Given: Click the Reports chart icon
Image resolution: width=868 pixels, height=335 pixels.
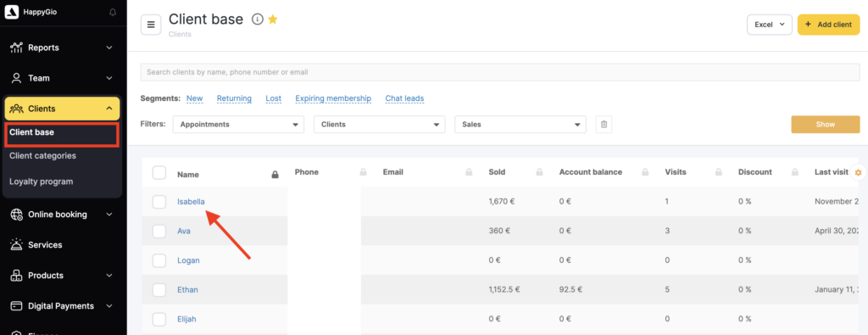Looking at the screenshot, I should (x=16, y=47).
